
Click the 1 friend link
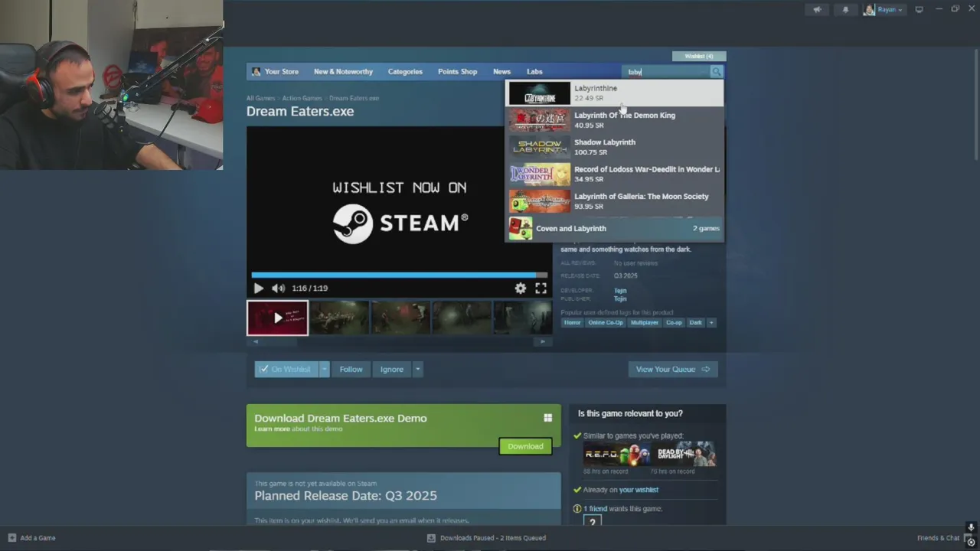click(595, 509)
